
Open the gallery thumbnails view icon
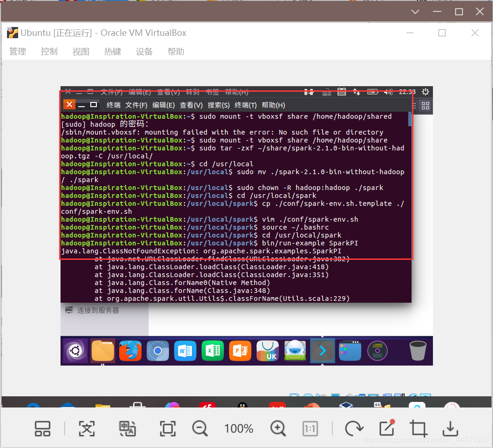pos(42,428)
